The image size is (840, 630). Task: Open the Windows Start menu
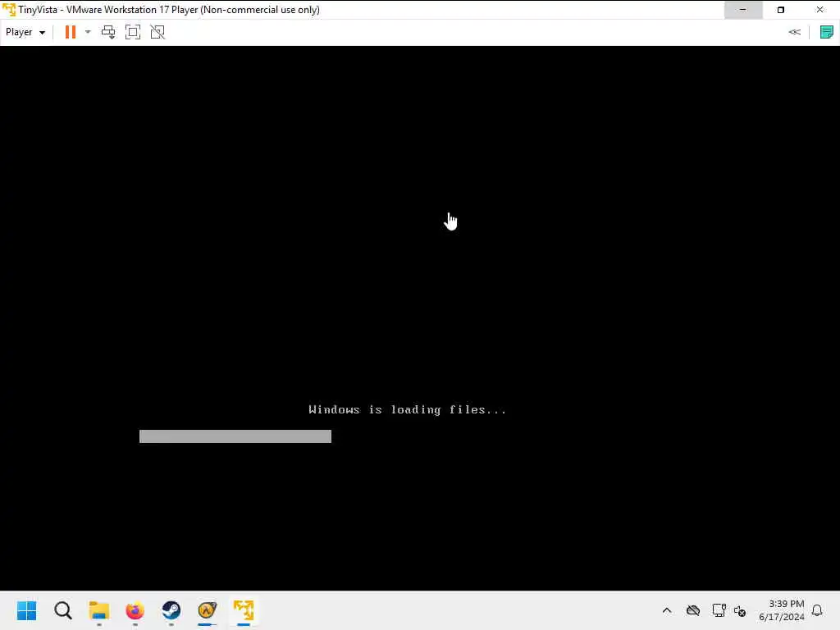(27, 610)
